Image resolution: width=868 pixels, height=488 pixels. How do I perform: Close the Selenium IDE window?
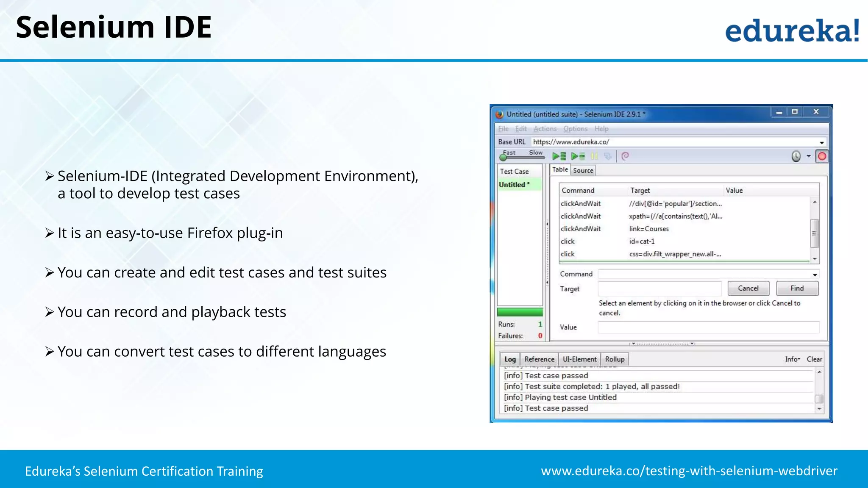coord(816,112)
